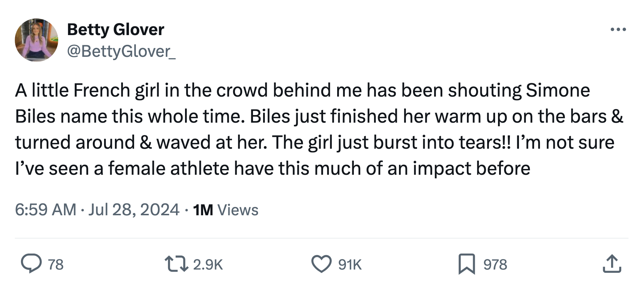Screen dimensions: 644x288
Task: Bookmark the tweet using bookmark icon
Action: 467,264
